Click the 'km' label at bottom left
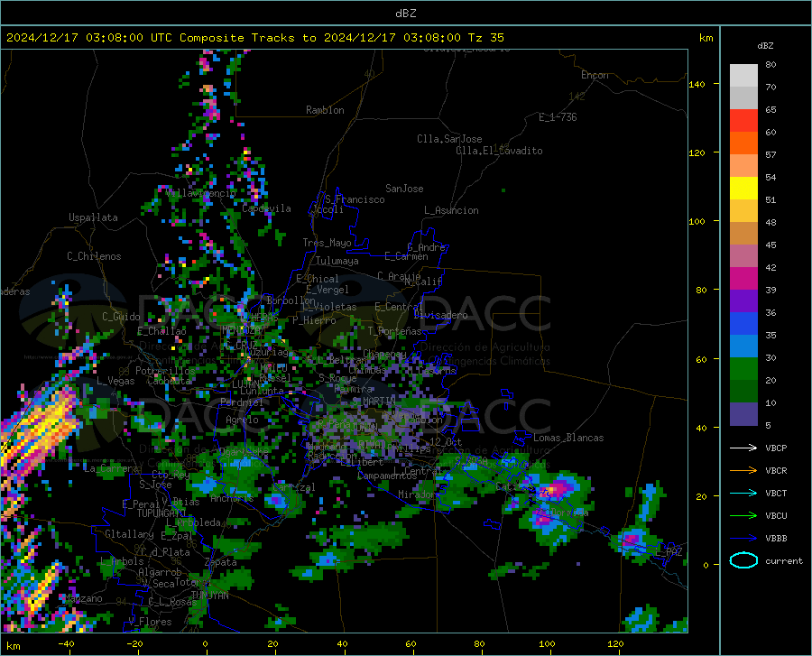 tap(13, 646)
